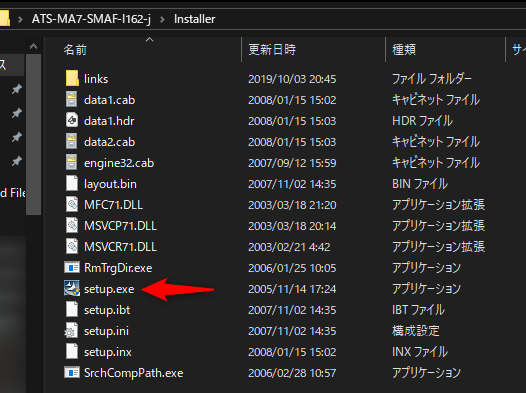The image size is (526, 393).
Task: Select the MFC71.DLL file name
Action: (113, 205)
